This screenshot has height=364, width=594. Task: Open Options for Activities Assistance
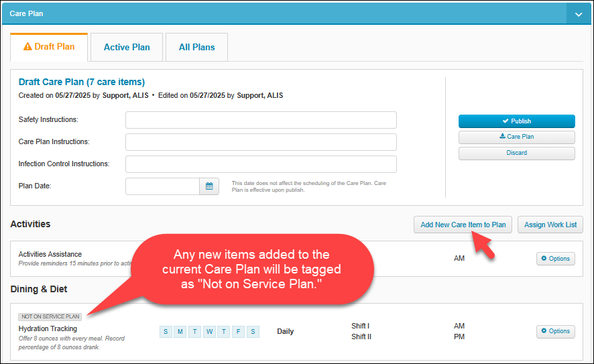click(555, 259)
